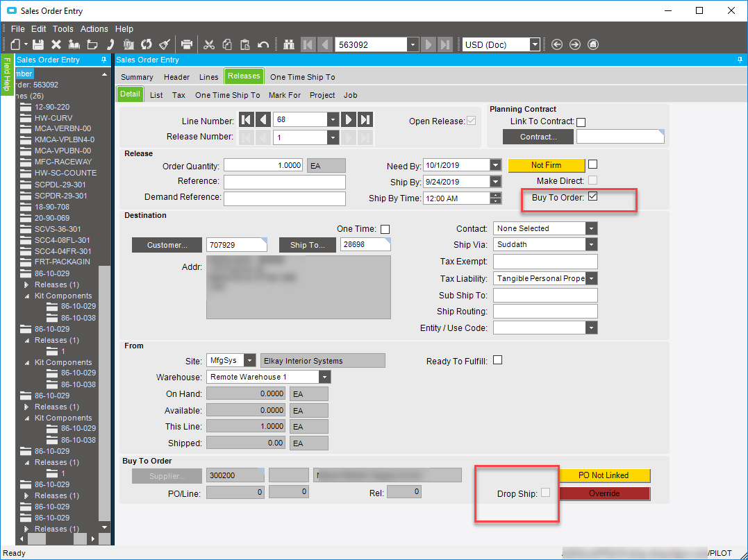Screen dimensions: 748x560
Task: Open the Ship Via Suddath dropdown
Action: pyautogui.click(x=592, y=244)
